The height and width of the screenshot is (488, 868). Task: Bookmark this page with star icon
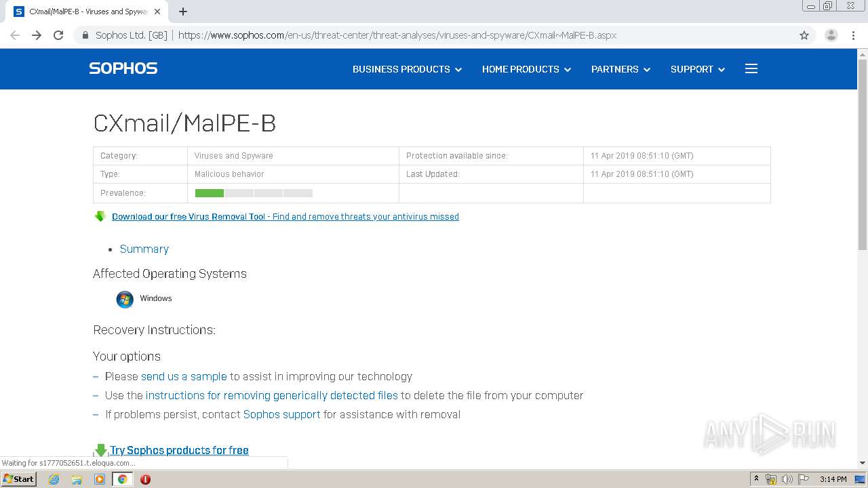pos(804,35)
